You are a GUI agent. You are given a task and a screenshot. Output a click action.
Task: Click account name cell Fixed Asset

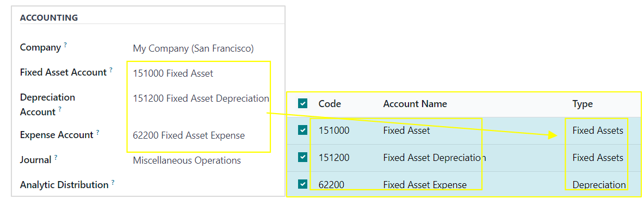[x=407, y=130]
